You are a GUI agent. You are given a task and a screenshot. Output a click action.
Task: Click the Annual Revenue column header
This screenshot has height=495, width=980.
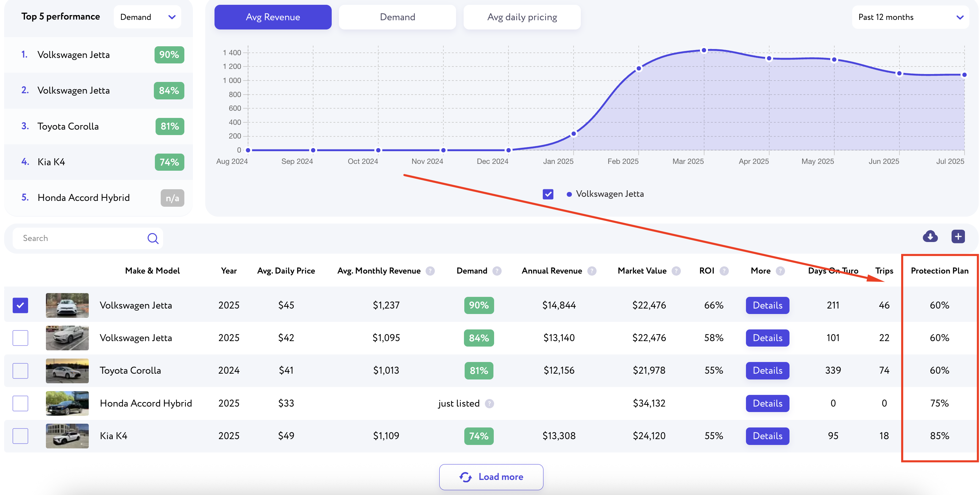(x=552, y=271)
